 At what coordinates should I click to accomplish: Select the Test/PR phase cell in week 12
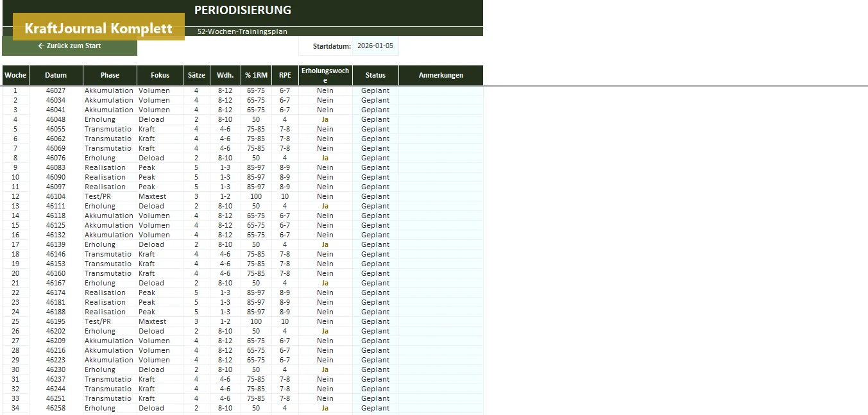coord(110,196)
